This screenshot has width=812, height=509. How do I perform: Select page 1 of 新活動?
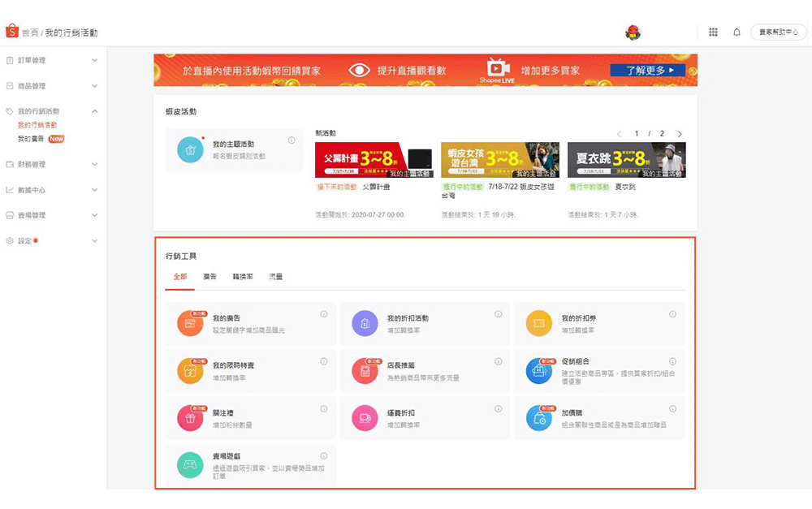point(637,134)
